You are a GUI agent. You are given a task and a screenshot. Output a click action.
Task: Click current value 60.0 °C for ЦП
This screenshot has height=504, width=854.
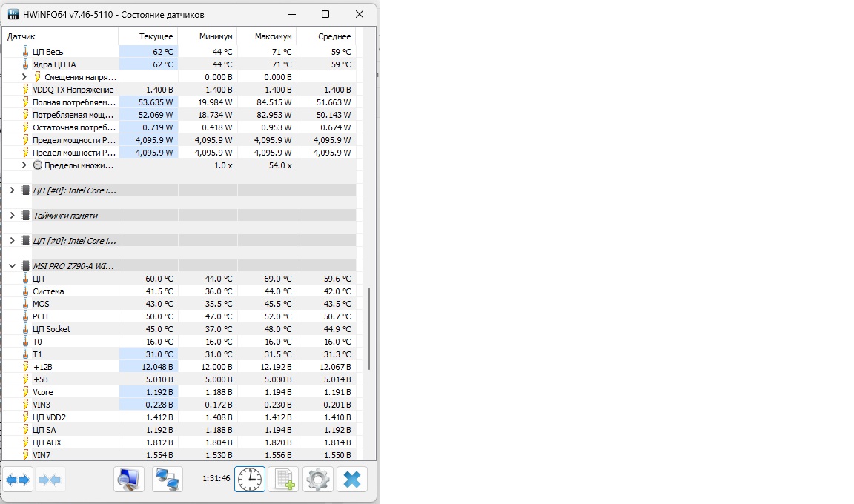click(x=159, y=279)
